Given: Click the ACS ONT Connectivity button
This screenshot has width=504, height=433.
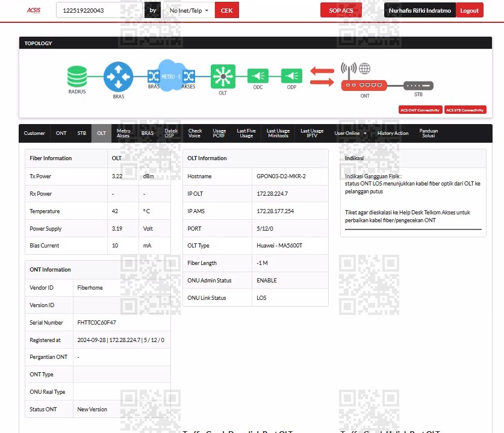Looking at the screenshot, I should 420,110.
